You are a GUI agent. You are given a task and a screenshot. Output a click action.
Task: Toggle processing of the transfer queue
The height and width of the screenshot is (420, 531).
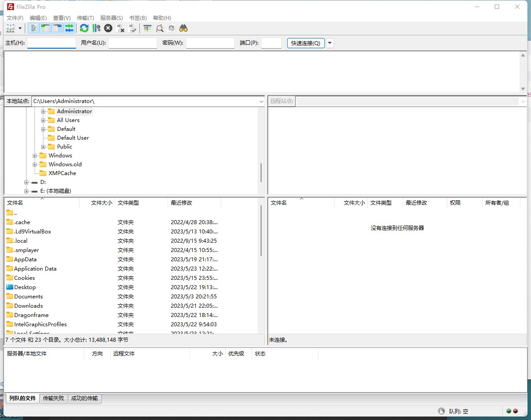tap(96, 28)
